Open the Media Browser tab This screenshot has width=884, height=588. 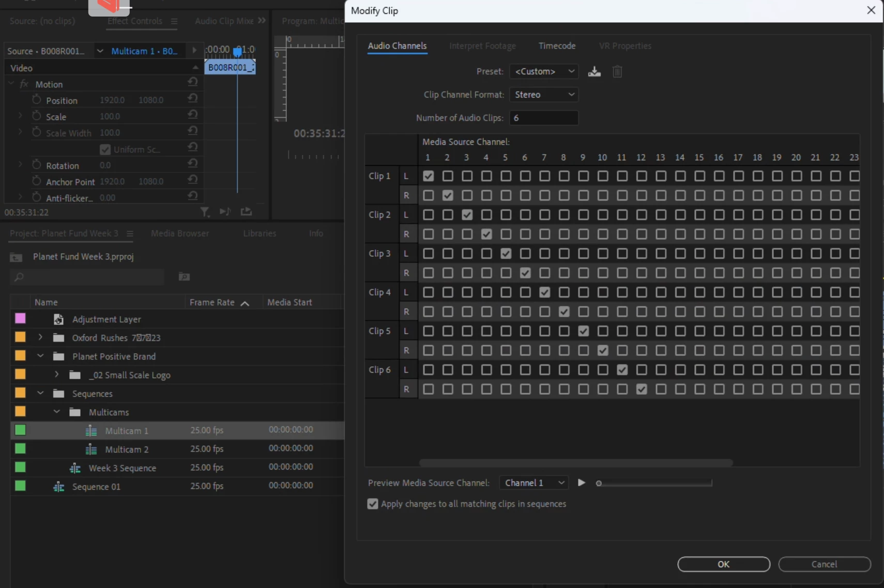(180, 234)
